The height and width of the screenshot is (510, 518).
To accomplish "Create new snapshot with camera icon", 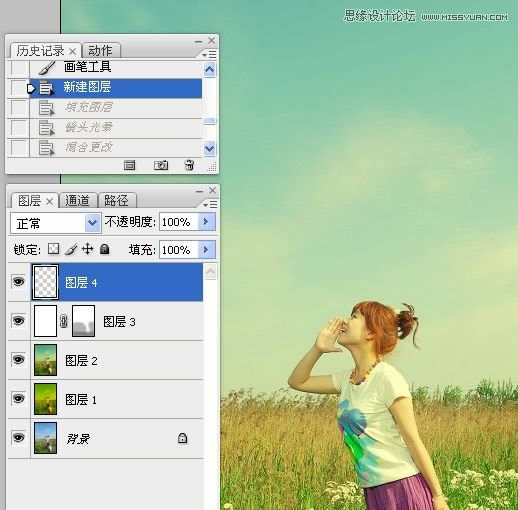I will pyautogui.click(x=161, y=165).
